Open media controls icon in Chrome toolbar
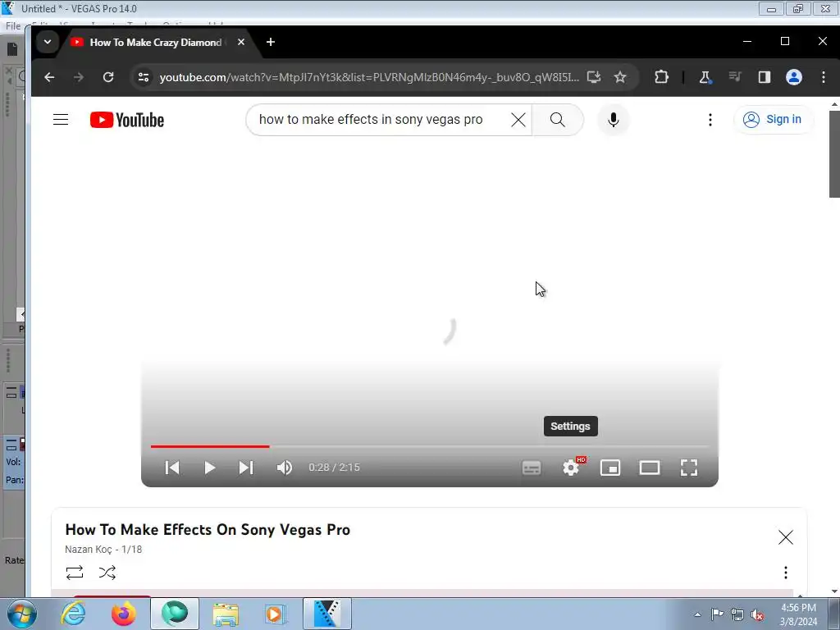Viewport: 840px width, 630px height. click(735, 77)
